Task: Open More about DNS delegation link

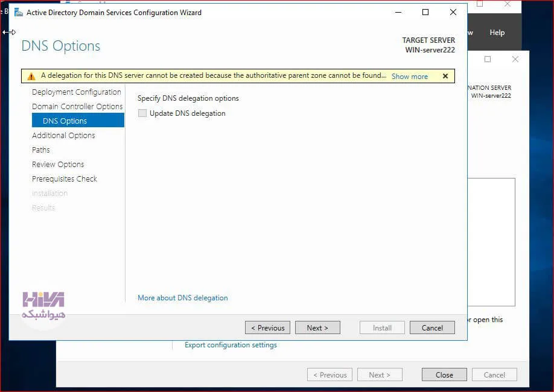Action: (183, 298)
